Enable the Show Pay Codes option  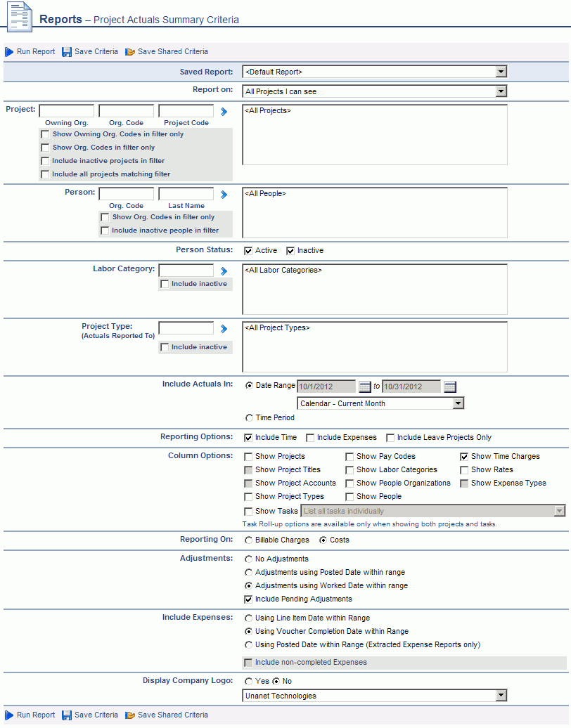click(349, 457)
